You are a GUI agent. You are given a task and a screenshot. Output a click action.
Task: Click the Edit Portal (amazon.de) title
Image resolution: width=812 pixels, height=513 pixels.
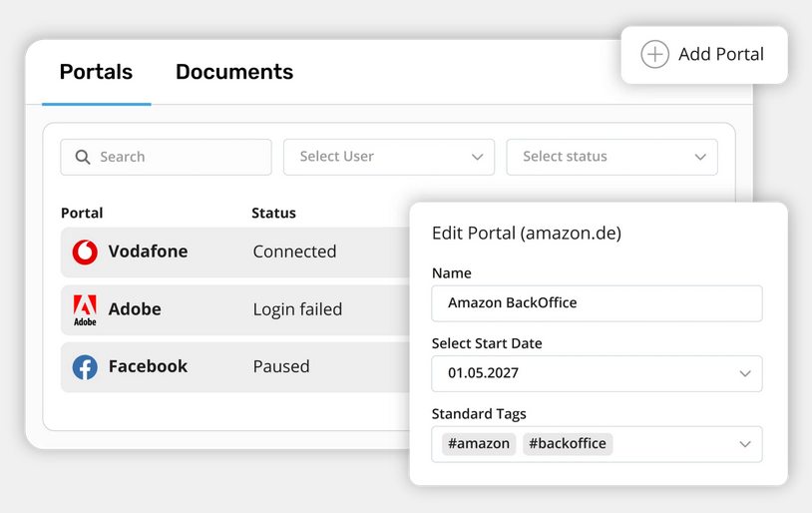pos(527,234)
